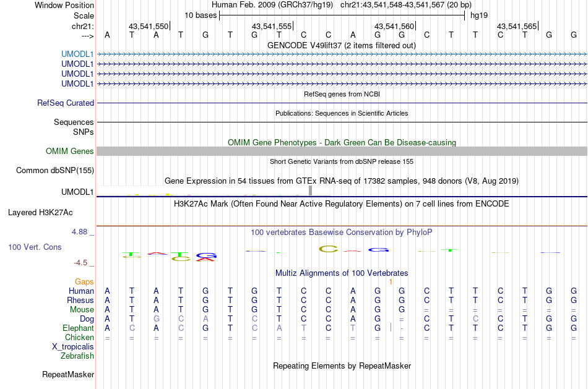Click the stacked G over A logo

click(x=206, y=257)
